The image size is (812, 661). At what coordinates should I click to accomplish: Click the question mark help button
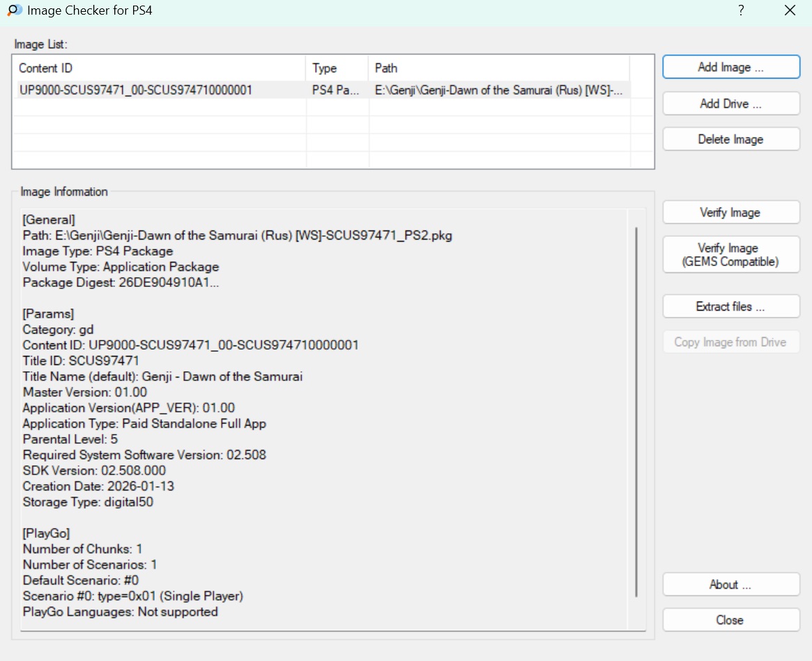(741, 10)
